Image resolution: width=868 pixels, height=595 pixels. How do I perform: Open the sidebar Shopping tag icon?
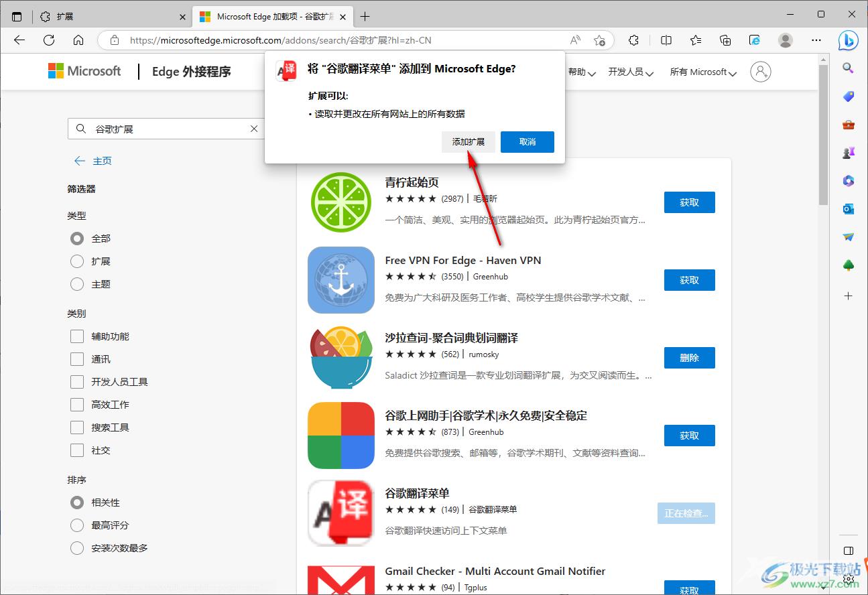click(x=848, y=96)
